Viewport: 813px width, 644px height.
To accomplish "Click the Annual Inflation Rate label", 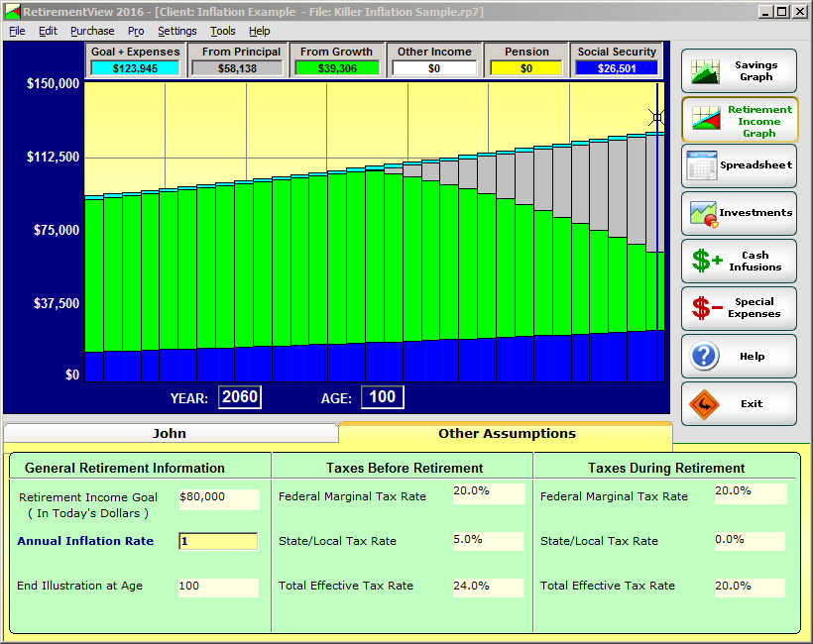I will pyautogui.click(x=85, y=541).
